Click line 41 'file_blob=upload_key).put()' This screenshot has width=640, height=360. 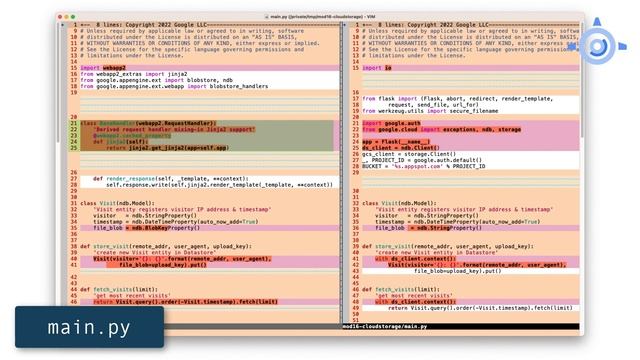[x=163, y=264]
